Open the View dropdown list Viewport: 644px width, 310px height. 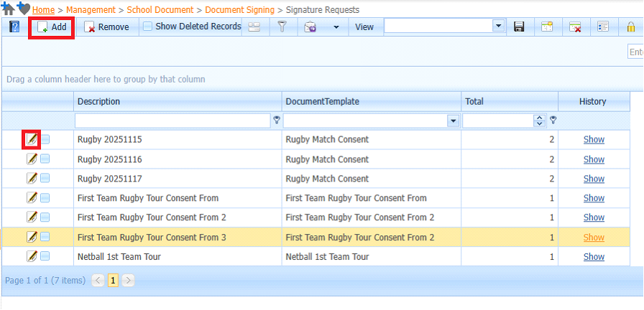(x=498, y=26)
